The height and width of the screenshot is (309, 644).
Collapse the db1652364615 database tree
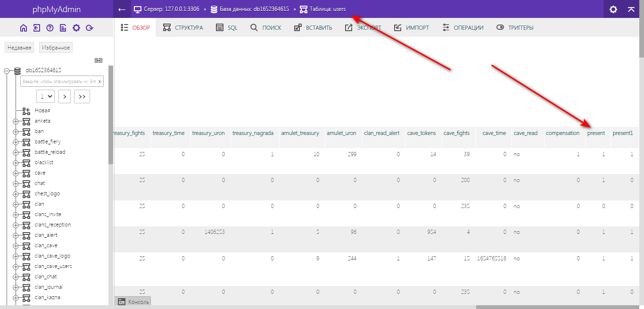tap(7, 71)
